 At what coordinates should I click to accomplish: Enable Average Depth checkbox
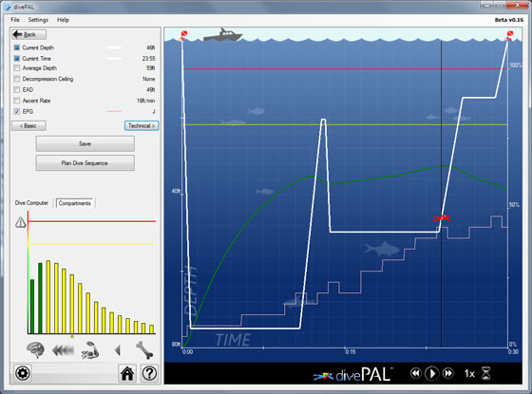[x=17, y=68]
